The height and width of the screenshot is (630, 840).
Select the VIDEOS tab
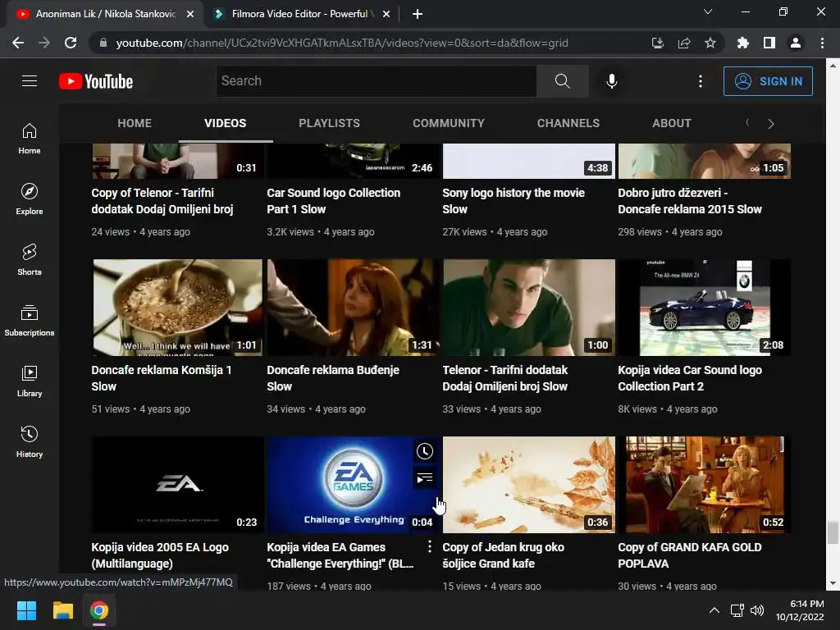226,123
